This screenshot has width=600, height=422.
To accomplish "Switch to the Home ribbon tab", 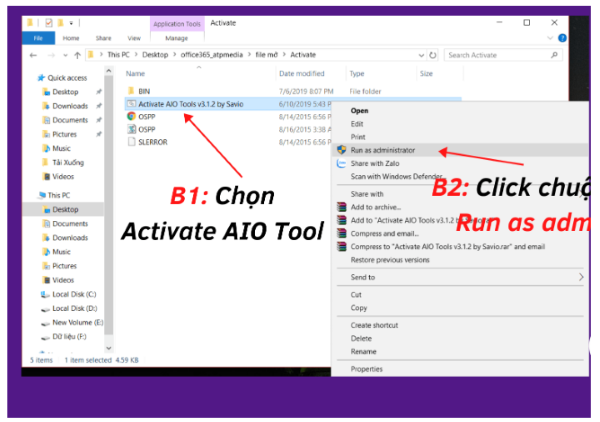I will [x=71, y=38].
